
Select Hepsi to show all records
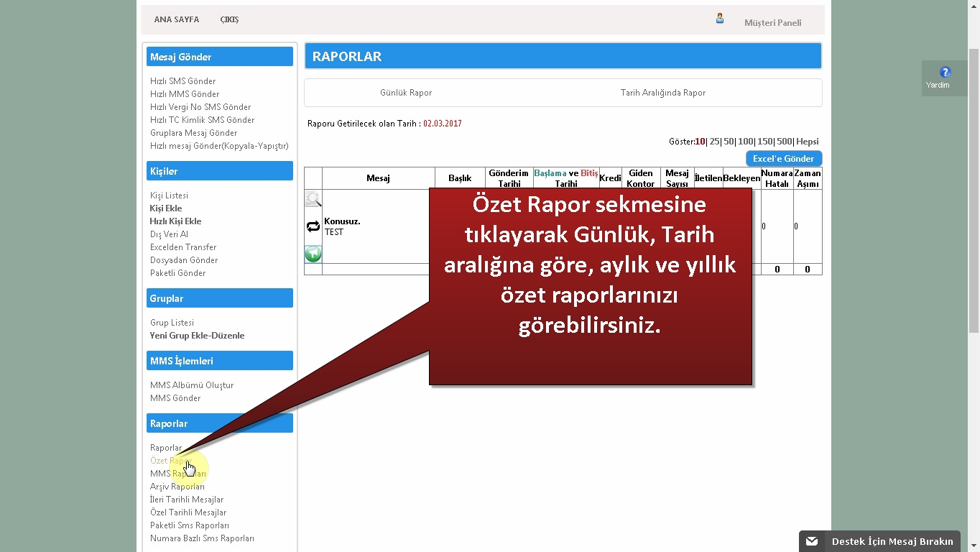(x=807, y=142)
